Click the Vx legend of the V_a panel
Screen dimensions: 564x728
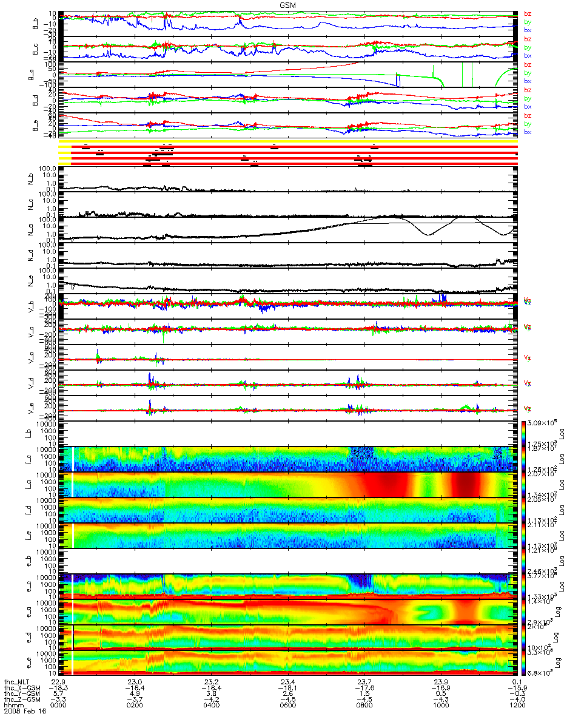click(528, 358)
